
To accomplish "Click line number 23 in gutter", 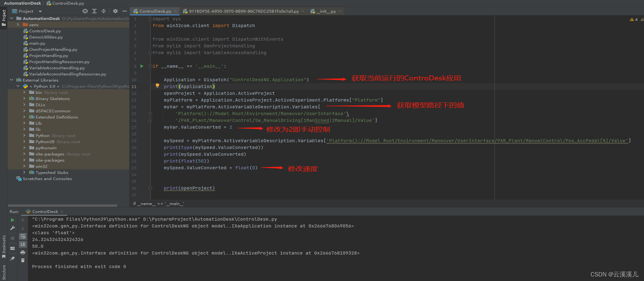I will pyautogui.click(x=134, y=168).
